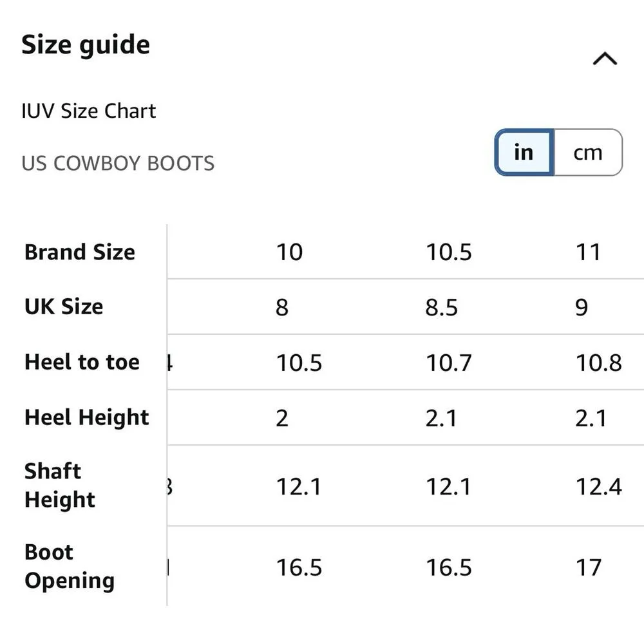Screen dimensions: 644x644
Task: Select the Boot Opening row header
Action: click(x=70, y=566)
